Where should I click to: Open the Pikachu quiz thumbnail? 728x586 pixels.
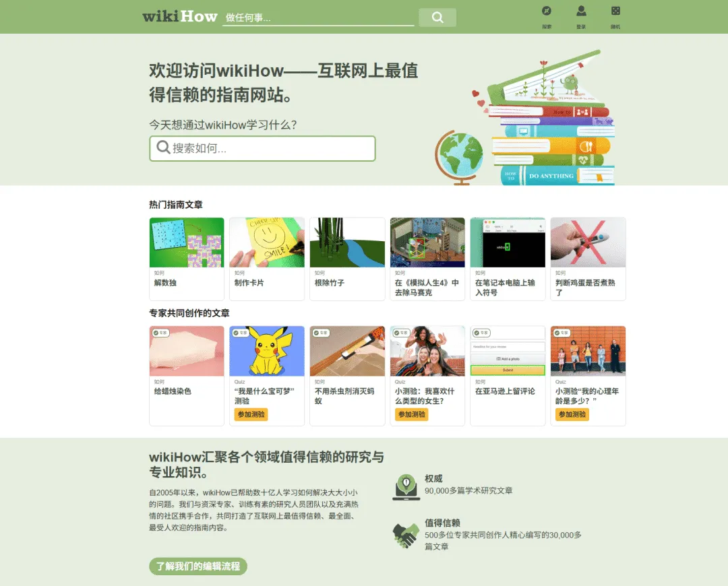[267, 351]
